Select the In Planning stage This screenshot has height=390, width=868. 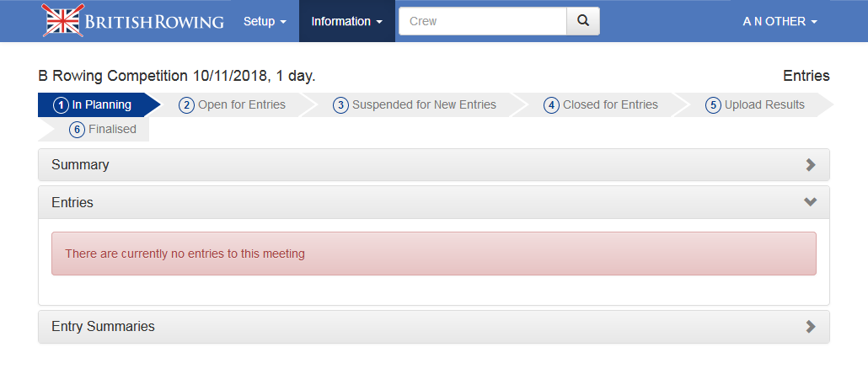(94, 104)
